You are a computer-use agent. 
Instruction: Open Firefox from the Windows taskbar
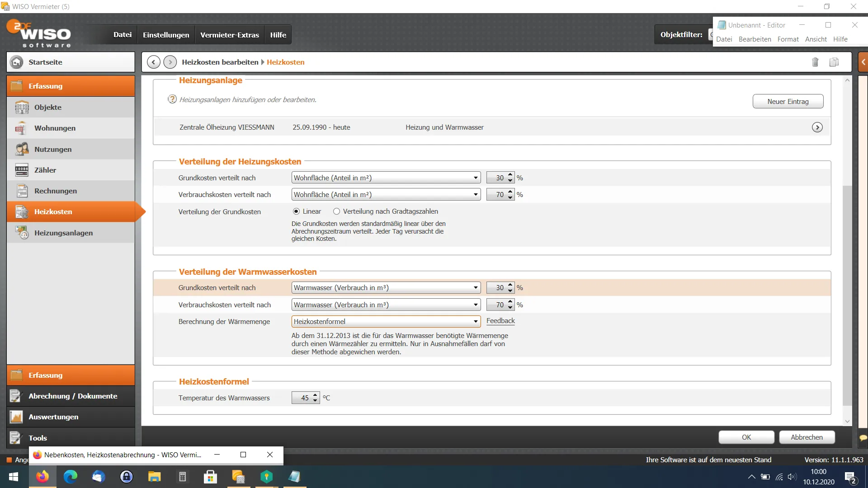tap(42, 477)
